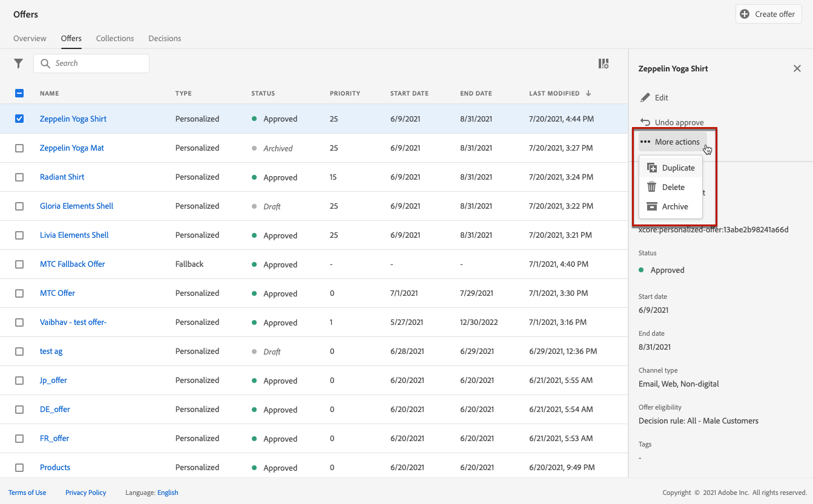Click the Create offer plus button

pos(768,14)
